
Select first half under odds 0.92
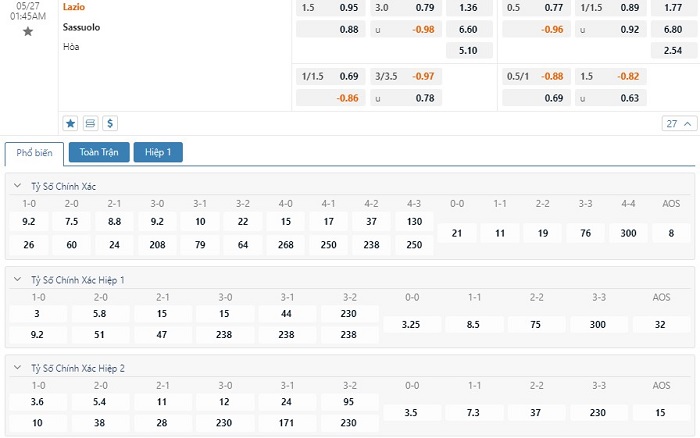[611, 29]
